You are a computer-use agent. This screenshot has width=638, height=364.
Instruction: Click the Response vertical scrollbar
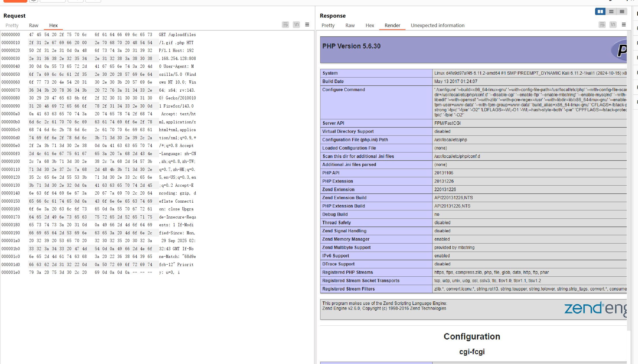(629, 173)
